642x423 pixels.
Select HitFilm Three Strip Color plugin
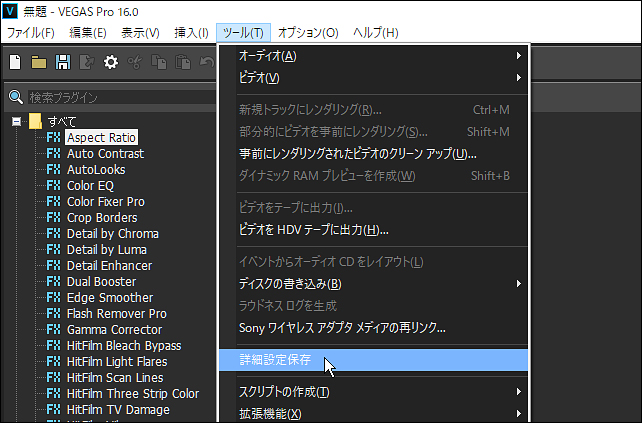pos(133,393)
